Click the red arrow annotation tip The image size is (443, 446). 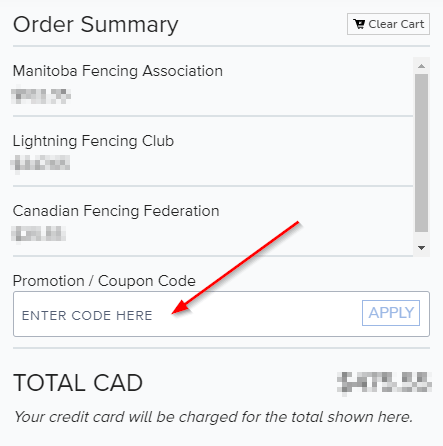[x=173, y=313]
